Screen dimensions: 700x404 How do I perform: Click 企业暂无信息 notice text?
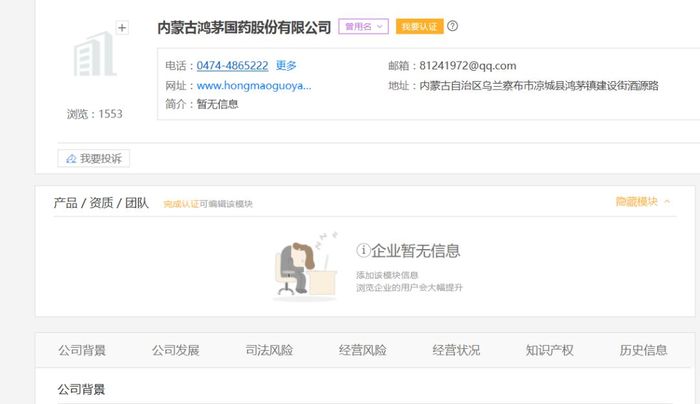(416, 250)
